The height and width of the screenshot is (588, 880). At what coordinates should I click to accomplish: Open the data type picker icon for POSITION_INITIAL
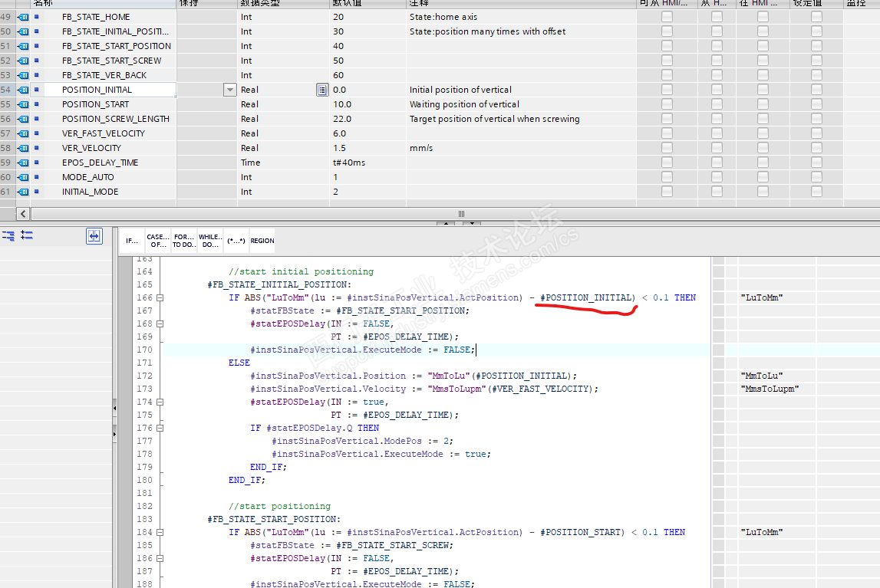(x=322, y=90)
